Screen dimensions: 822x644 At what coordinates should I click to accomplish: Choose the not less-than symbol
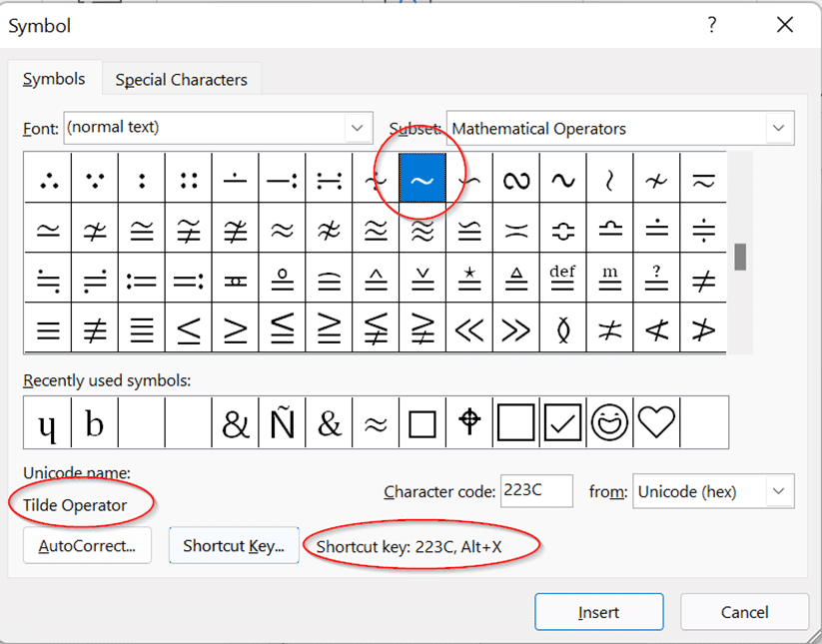pos(656,328)
